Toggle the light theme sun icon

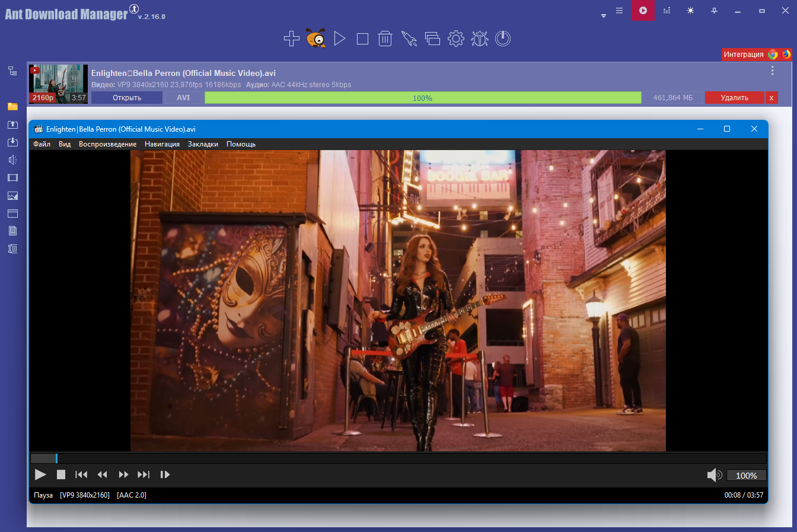(x=690, y=11)
